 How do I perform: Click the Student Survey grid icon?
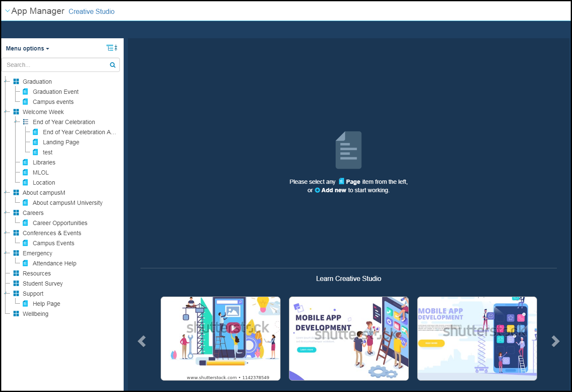tap(16, 283)
